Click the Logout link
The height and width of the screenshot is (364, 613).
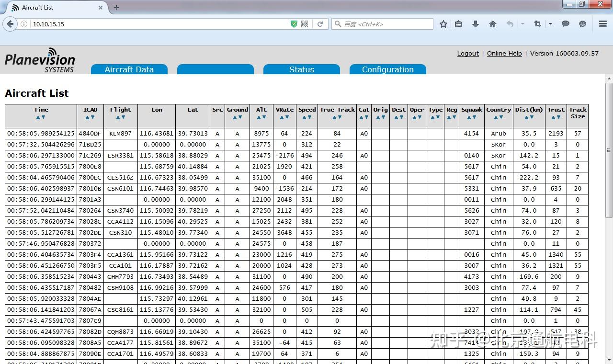click(x=468, y=54)
